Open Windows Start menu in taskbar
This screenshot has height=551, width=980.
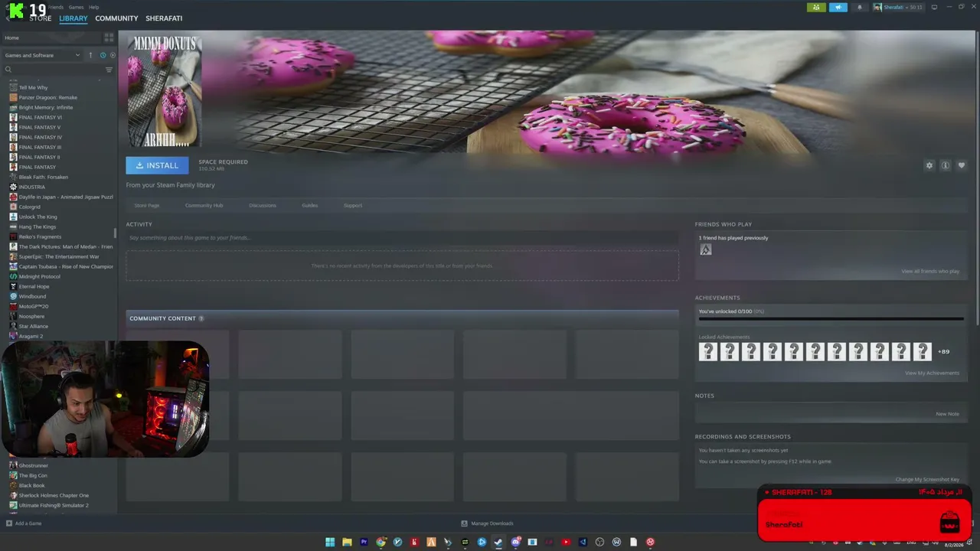[x=330, y=542]
